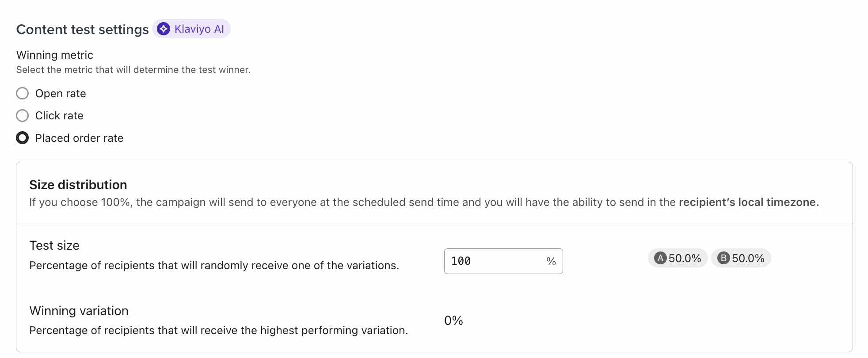
Task: Select the Placed order rate metric
Action: 22,138
